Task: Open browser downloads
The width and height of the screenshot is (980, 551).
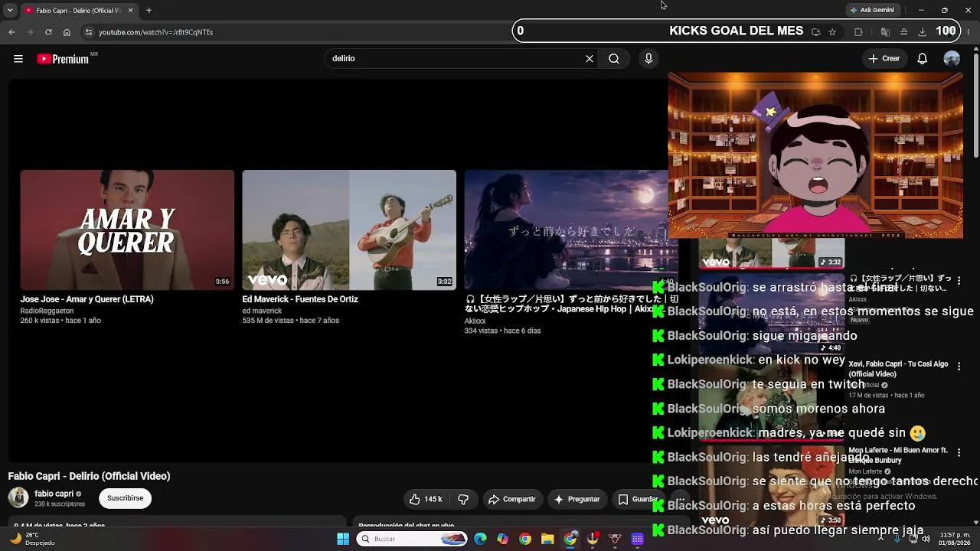Action: point(922,32)
